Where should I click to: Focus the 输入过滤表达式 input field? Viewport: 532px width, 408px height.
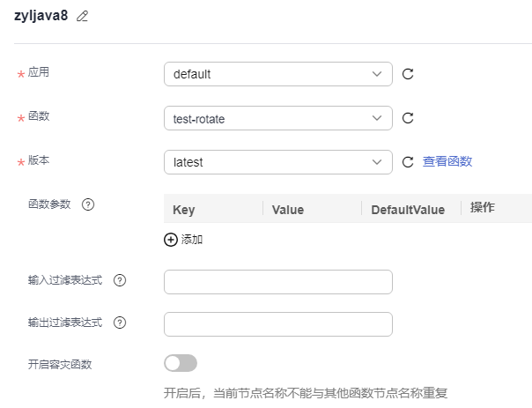(277, 282)
